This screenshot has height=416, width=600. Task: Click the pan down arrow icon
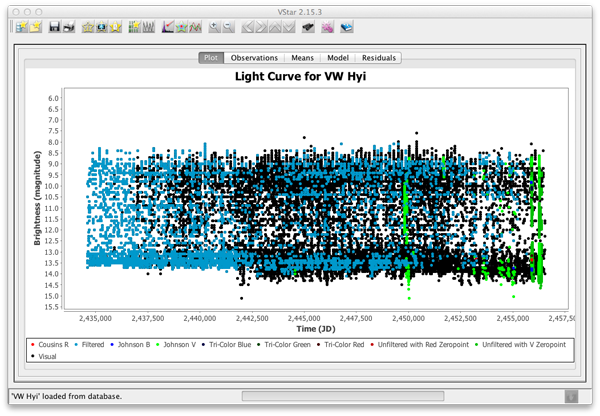tap(288, 27)
